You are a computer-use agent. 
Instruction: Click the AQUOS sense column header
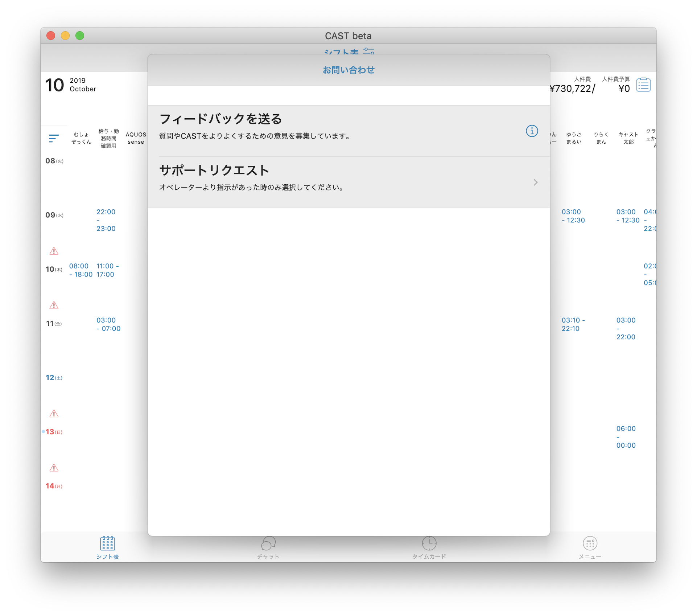(x=136, y=138)
